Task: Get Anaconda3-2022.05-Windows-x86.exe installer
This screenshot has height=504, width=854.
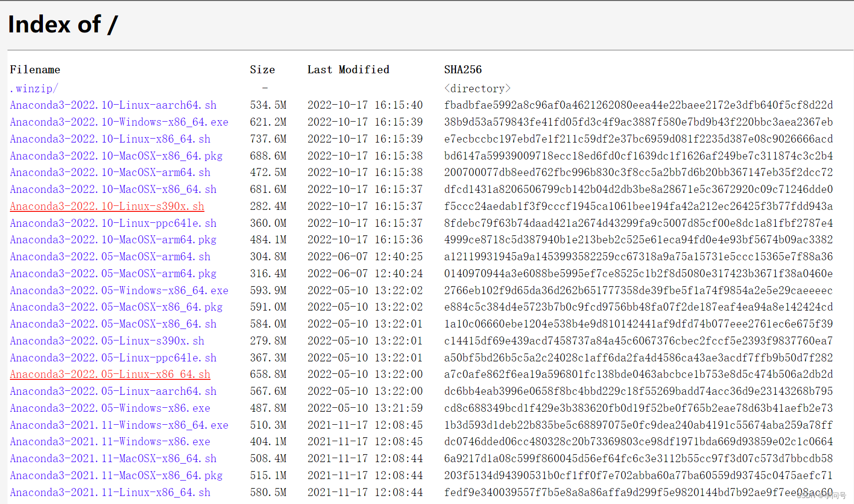Action: (110, 408)
